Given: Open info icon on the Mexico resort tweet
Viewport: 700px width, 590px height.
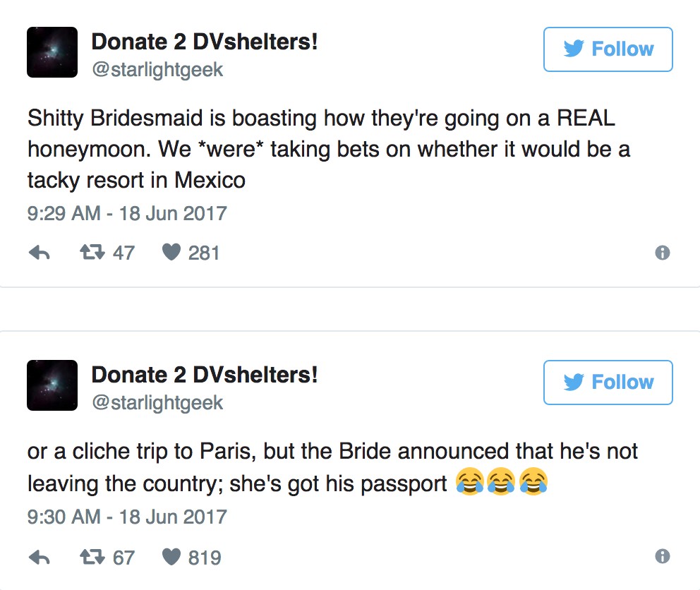Looking at the screenshot, I should 662,253.
